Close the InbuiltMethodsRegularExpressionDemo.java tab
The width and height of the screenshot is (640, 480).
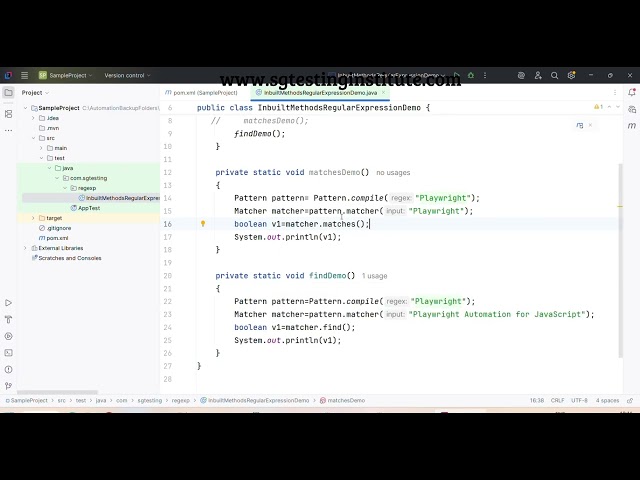383,93
